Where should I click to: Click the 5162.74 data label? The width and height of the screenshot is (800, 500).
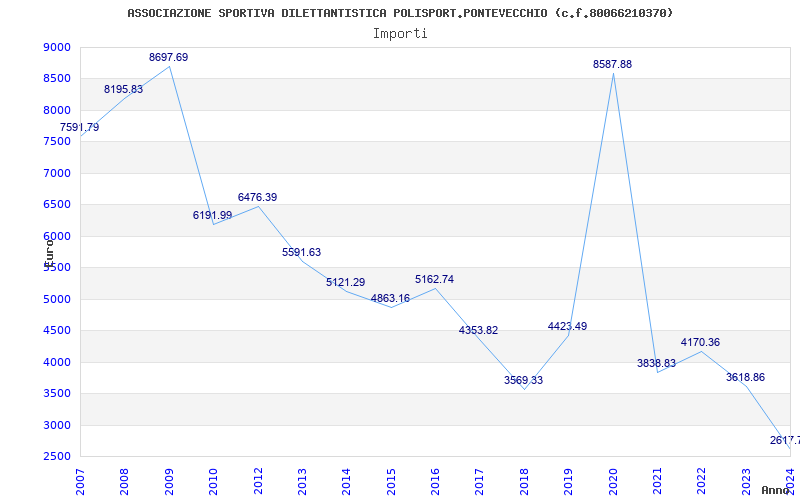tap(434, 280)
